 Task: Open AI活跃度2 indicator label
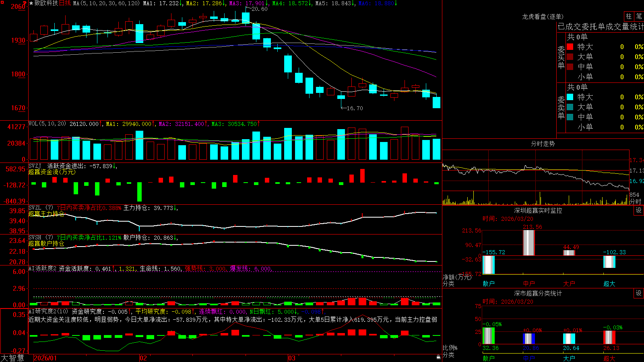click(42, 268)
